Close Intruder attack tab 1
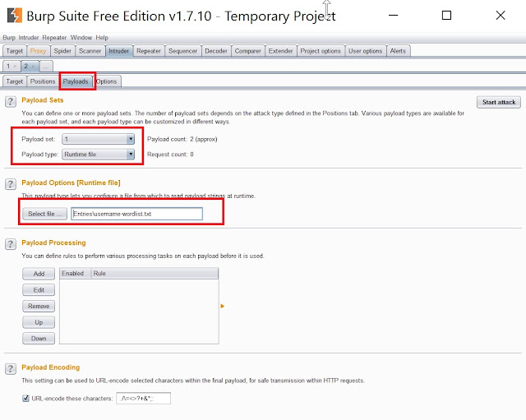The height and width of the screenshot is (420, 526). pos(15,66)
